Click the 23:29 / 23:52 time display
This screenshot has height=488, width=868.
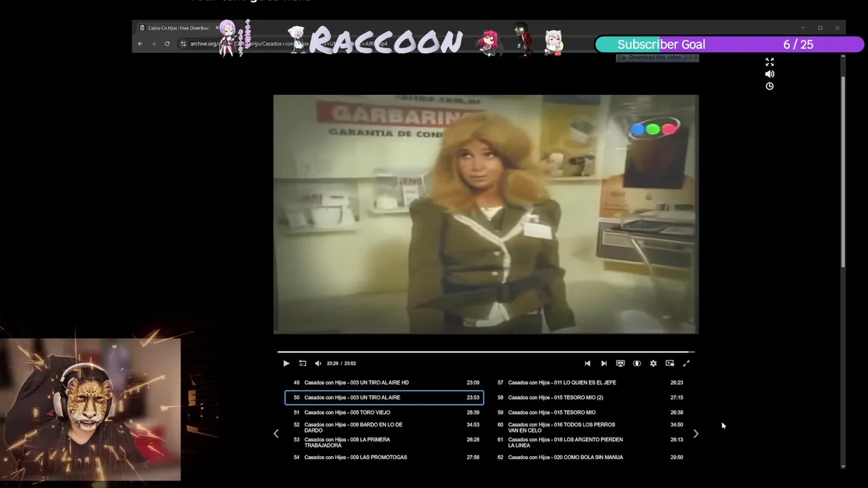[x=341, y=363]
